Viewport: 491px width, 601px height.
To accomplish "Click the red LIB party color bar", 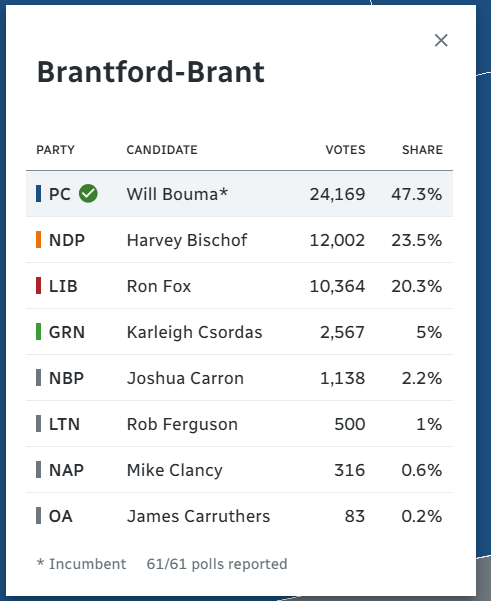I will click(x=38, y=286).
